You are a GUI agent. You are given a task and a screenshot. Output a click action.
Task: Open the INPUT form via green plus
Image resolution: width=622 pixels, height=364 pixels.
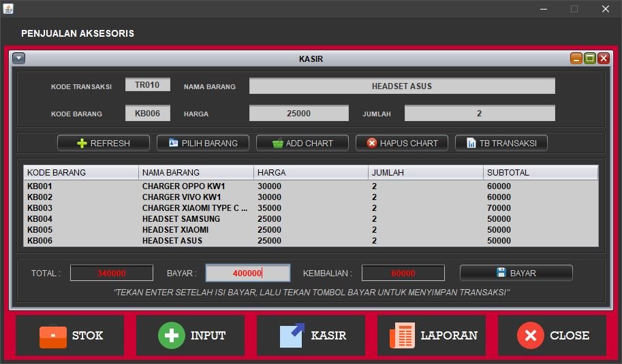point(172,335)
